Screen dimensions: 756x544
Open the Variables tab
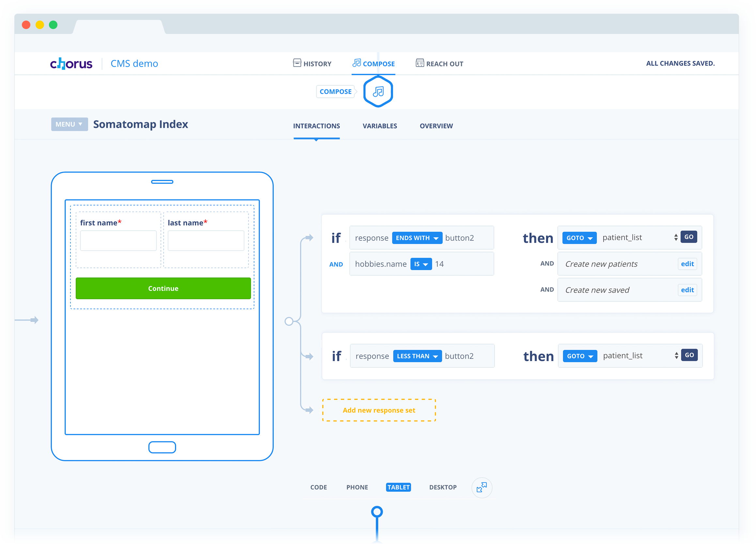tap(380, 126)
